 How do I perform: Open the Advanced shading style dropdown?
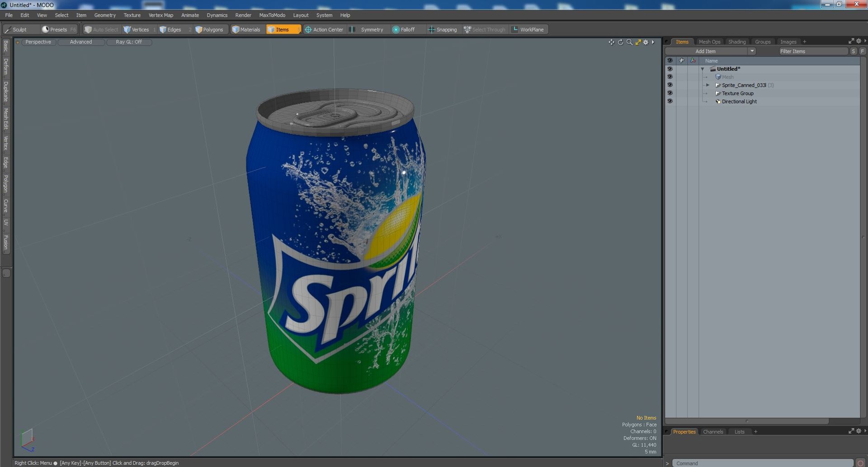(x=81, y=42)
